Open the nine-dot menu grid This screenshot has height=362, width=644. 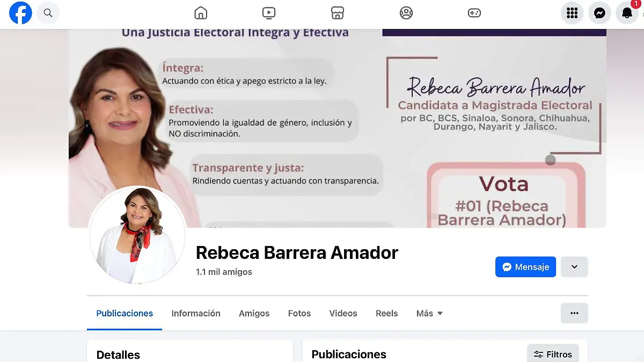coord(572,13)
